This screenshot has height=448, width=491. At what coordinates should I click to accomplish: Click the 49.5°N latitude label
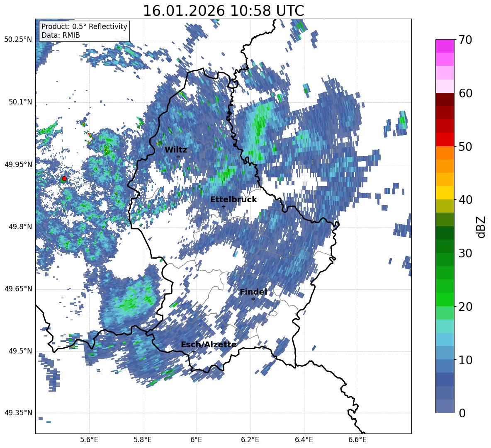tap(20, 351)
